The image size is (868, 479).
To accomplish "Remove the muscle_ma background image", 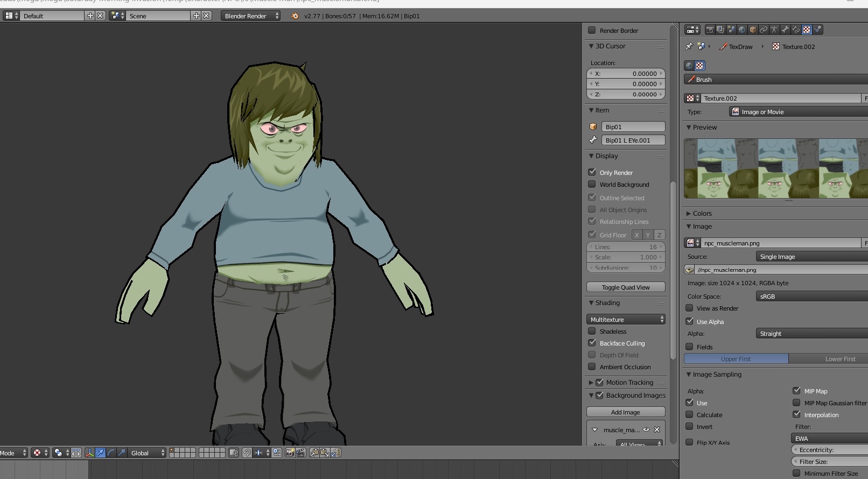I will pyautogui.click(x=657, y=429).
